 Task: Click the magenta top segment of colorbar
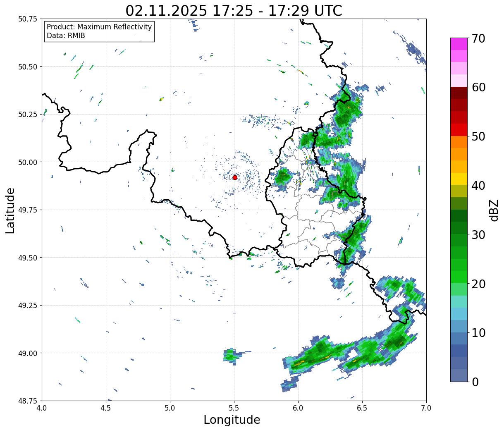point(459,44)
